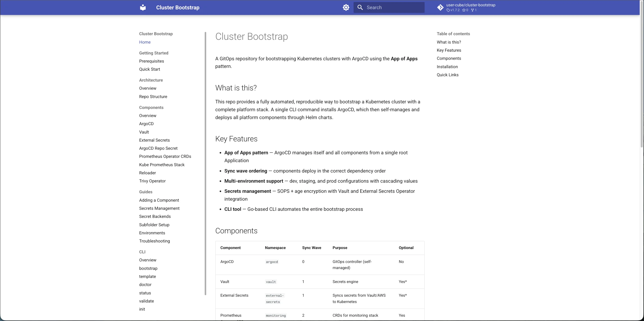The height and width of the screenshot is (321, 644).
Task: Click the search magnifier icon
Action: pos(360,8)
